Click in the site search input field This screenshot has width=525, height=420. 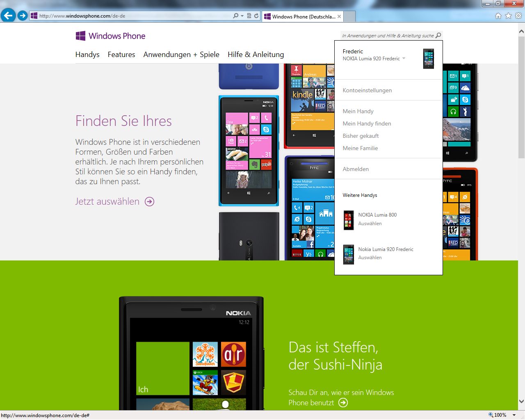click(x=388, y=36)
